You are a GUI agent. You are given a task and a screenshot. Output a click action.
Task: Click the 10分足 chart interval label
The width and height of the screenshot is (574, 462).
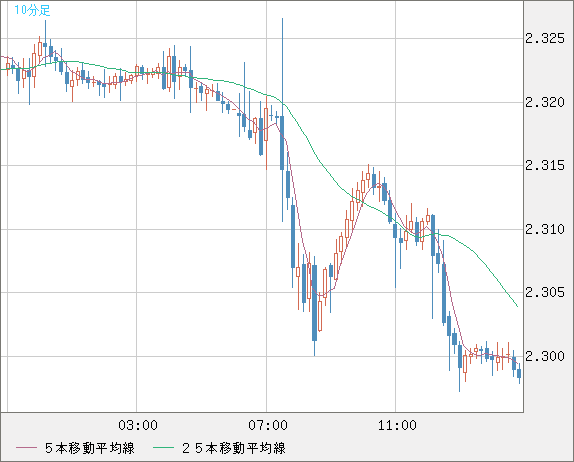pos(32,10)
